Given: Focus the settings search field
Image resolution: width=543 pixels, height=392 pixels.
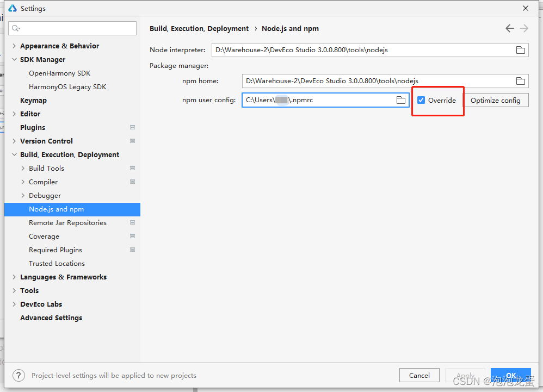Looking at the screenshot, I should click(72, 28).
